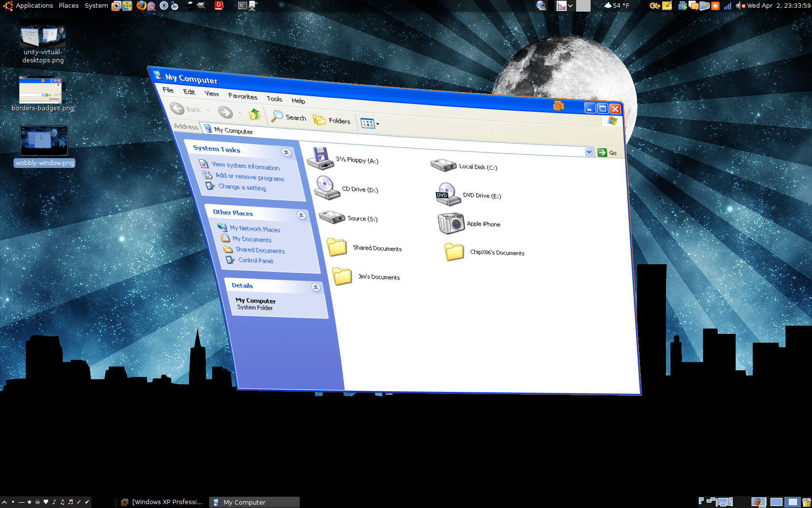Click the clock showing Wed Apr 2
Image resolution: width=812 pixels, height=508 pixels.
[x=779, y=5]
